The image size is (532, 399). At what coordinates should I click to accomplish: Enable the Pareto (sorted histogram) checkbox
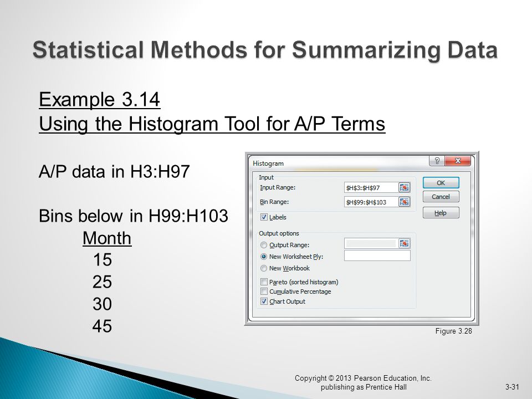click(x=264, y=282)
